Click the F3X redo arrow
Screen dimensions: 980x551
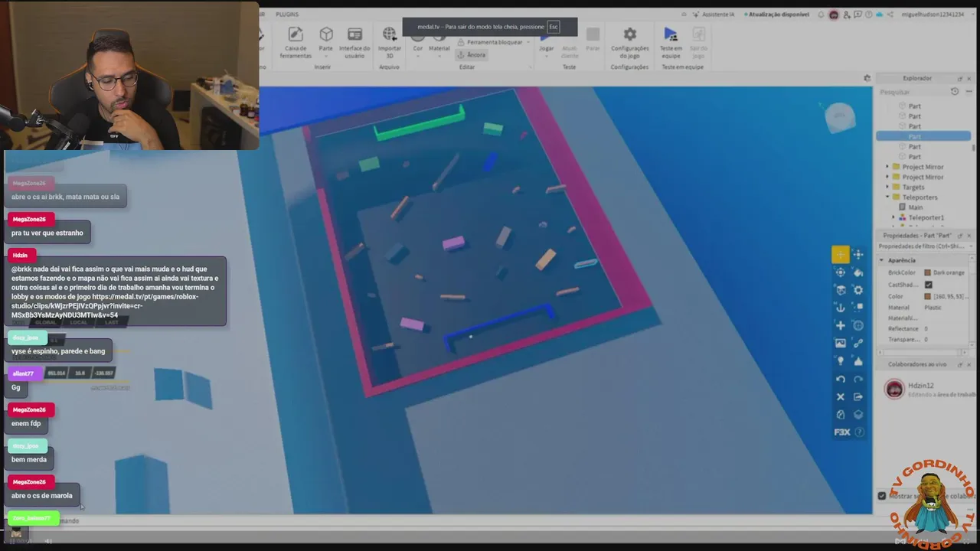tap(858, 379)
